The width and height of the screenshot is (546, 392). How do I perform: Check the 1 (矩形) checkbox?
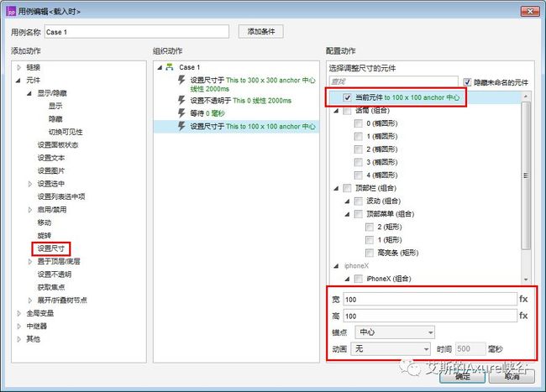370,240
